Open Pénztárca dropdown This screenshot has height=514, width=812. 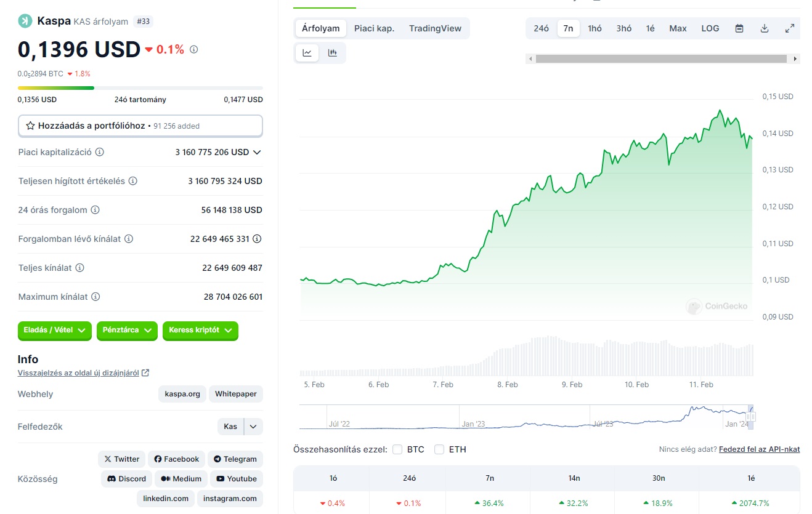click(127, 331)
